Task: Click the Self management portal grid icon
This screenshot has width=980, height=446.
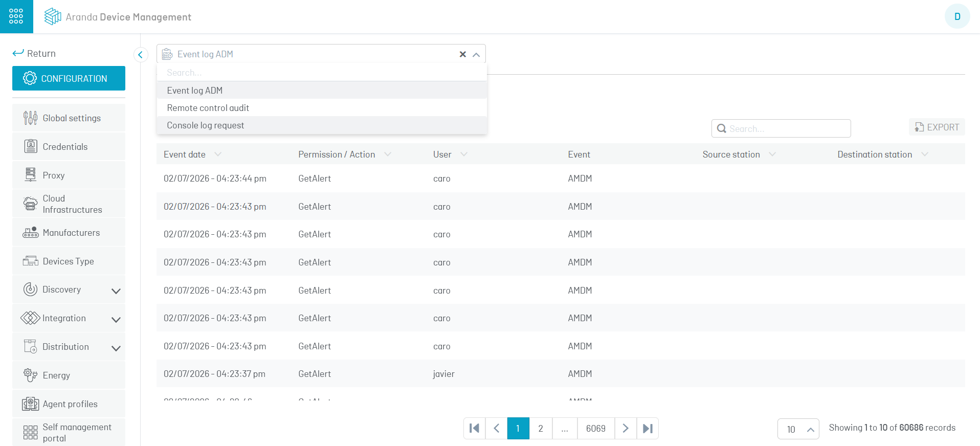Action: [x=31, y=433]
